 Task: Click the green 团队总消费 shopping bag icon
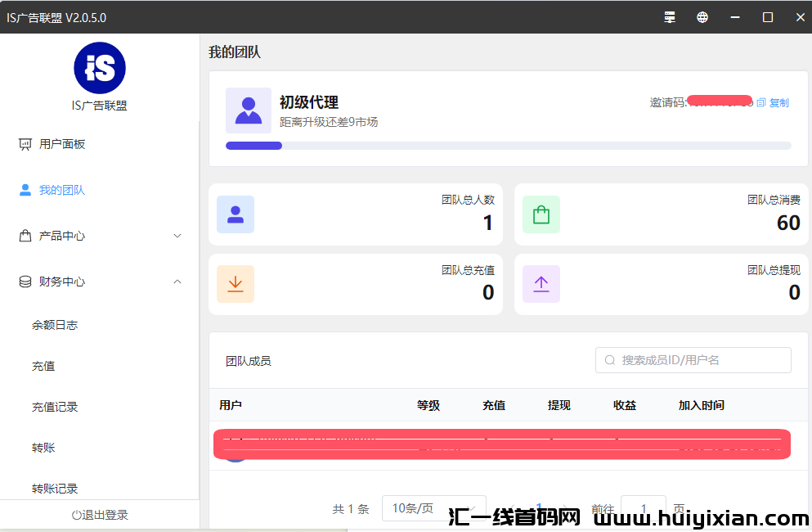[541, 214]
